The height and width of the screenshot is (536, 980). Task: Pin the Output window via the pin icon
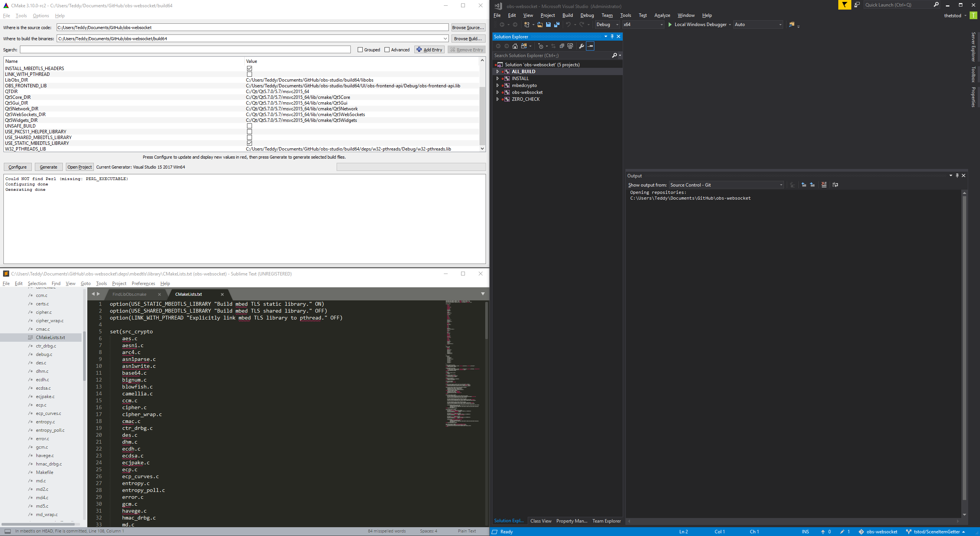point(957,175)
